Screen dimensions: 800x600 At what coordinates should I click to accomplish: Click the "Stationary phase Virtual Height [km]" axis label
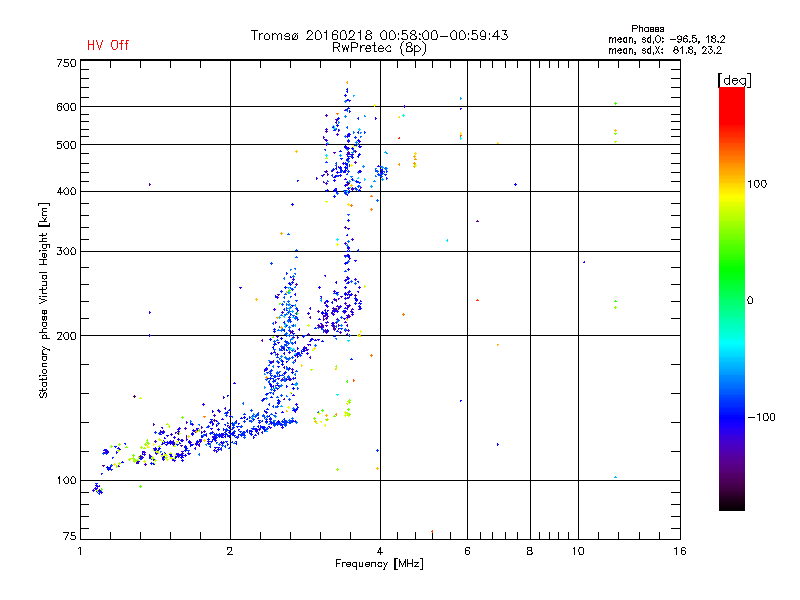(44, 300)
